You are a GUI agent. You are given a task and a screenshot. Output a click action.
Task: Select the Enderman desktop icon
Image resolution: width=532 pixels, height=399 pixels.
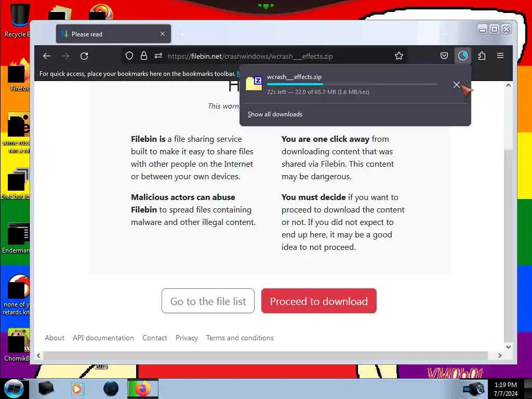pos(16,238)
